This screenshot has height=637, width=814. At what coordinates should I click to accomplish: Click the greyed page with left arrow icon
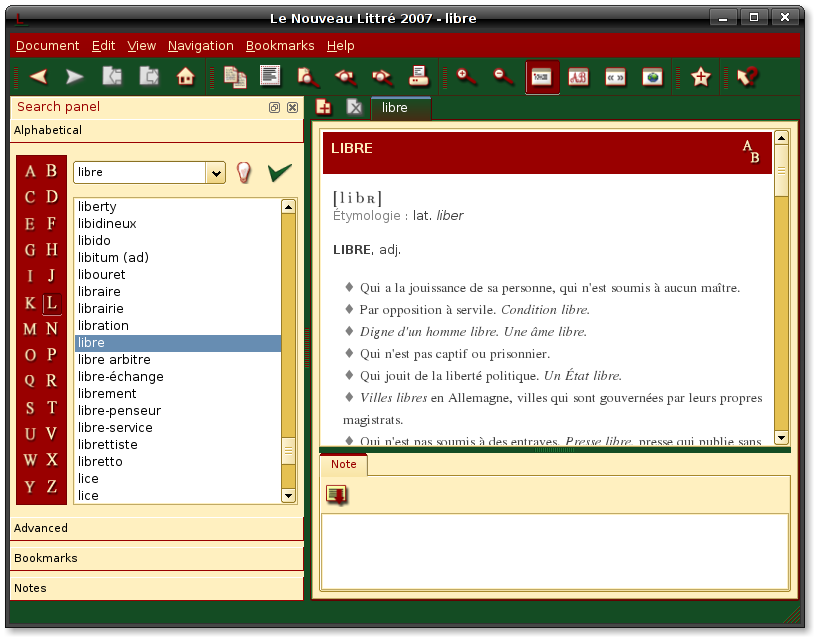112,77
